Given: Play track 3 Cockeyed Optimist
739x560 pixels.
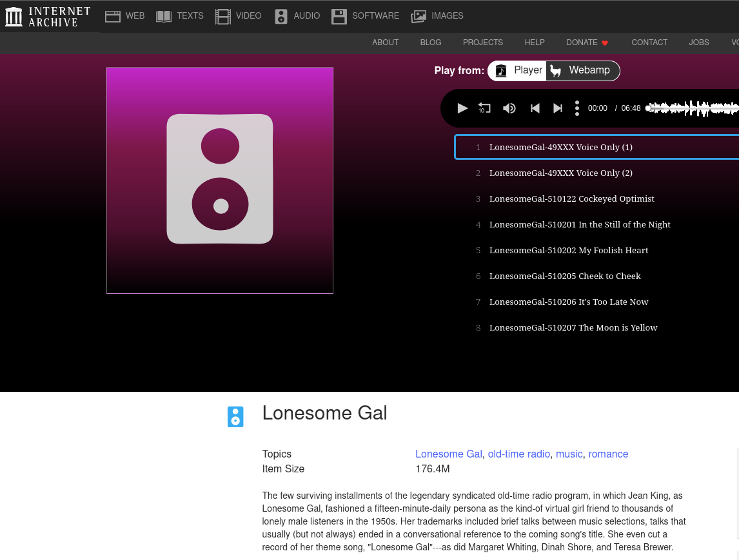Looking at the screenshot, I should [x=596, y=198].
